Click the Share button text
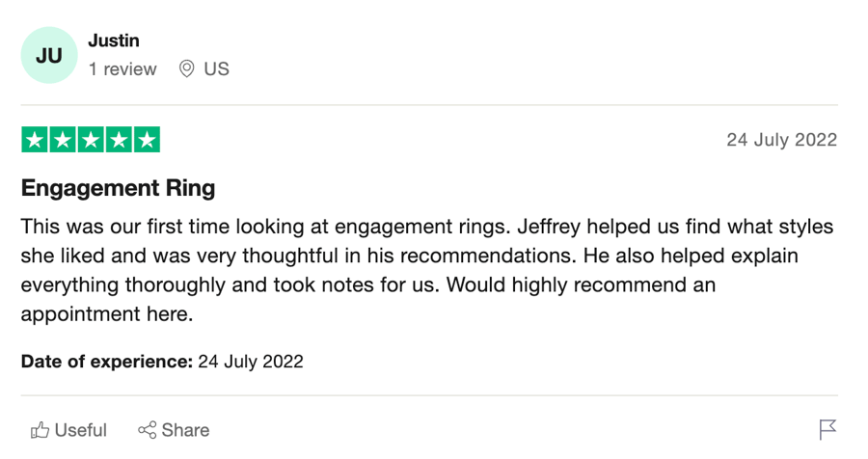Viewport: 868px width, 459px height. 185,430
